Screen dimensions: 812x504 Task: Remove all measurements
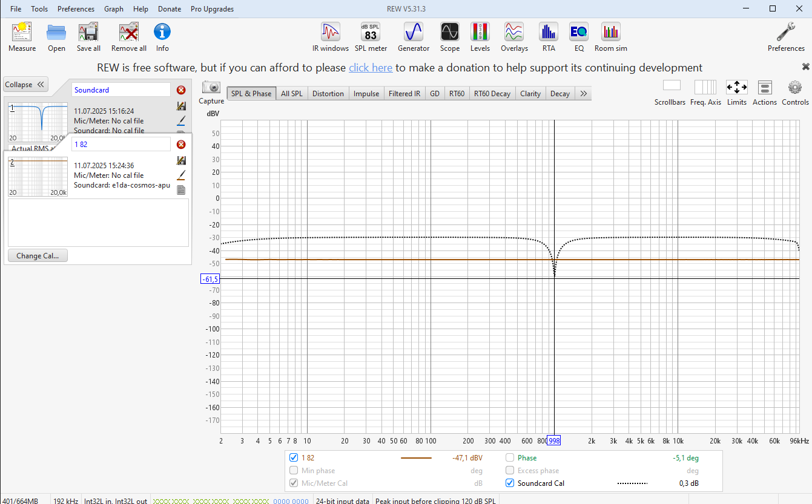click(128, 37)
